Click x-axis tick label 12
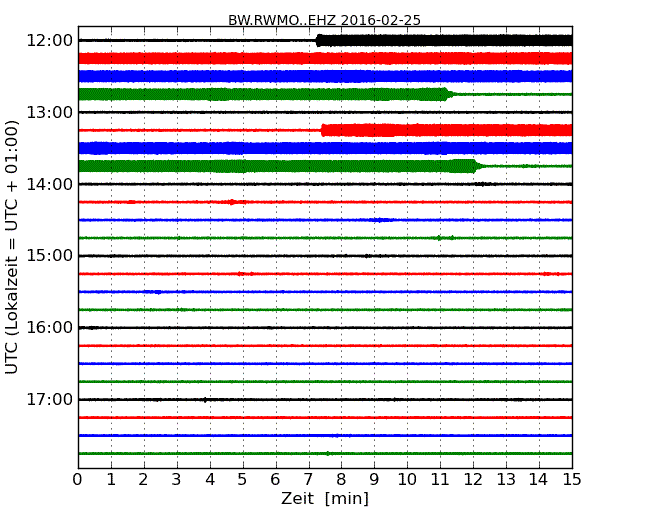650x520 pixels. point(473,480)
